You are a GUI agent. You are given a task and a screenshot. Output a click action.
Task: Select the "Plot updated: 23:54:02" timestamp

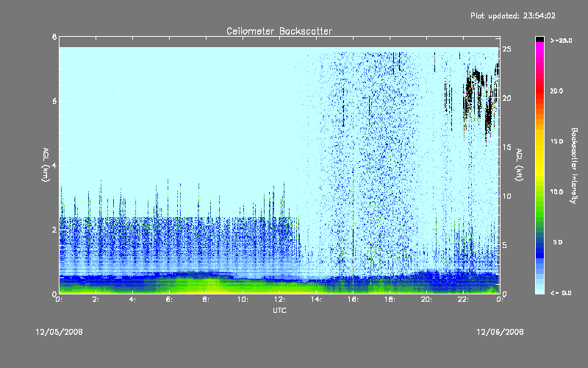point(513,15)
